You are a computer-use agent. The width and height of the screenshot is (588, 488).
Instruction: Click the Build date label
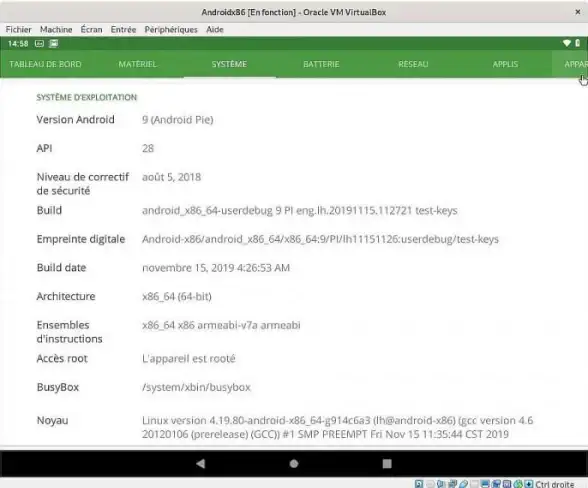coord(62,268)
